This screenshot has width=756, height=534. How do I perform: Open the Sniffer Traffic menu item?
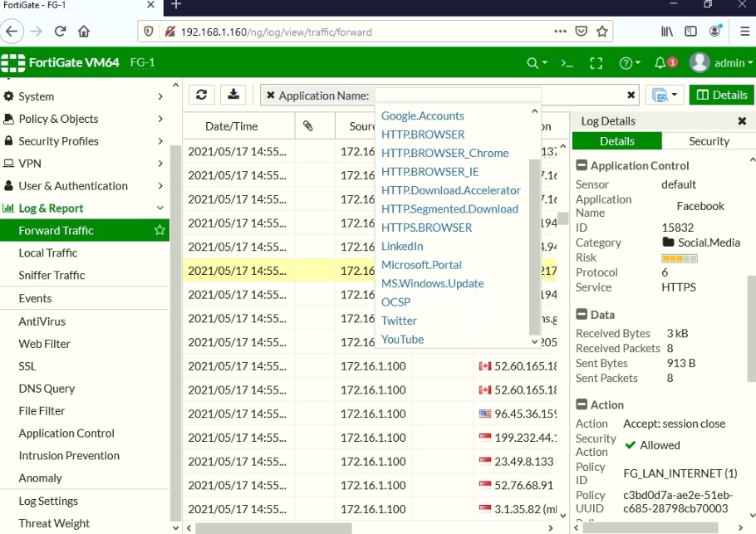point(58,275)
